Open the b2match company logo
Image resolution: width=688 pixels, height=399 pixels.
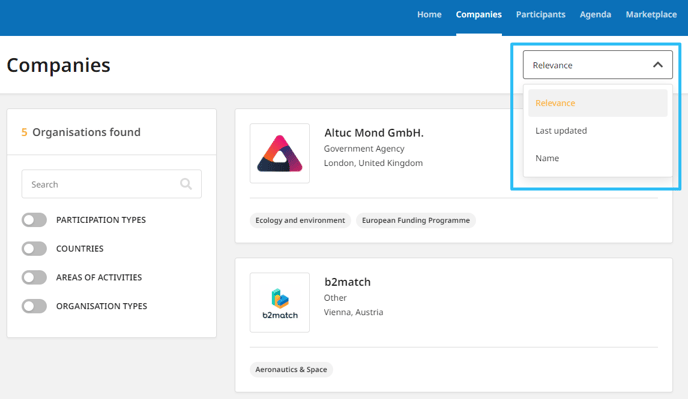(280, 302)
